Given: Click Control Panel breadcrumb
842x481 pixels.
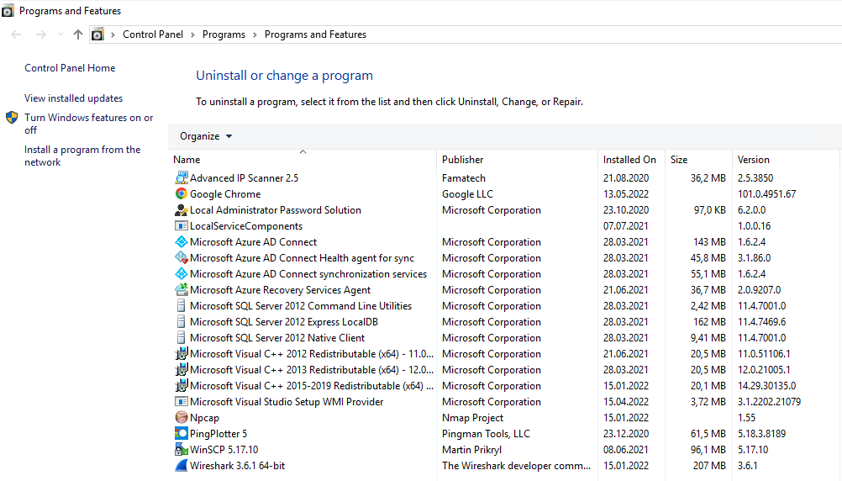Looking at the screenshot, I should coord(153,34).
